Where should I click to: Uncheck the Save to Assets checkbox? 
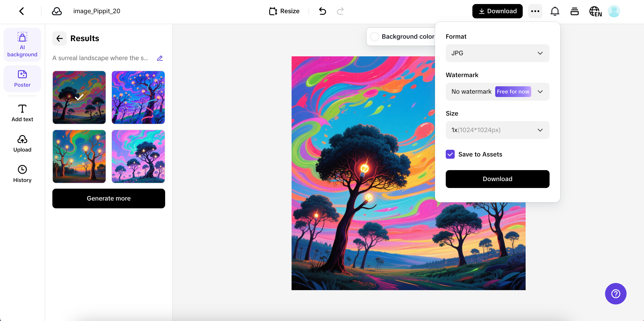pos(450,154)
